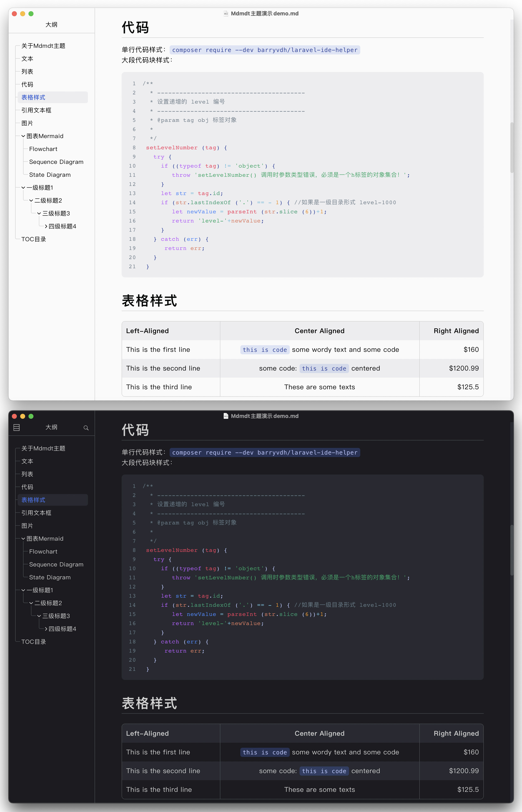Select 文本 in the light window outline
Viewport: 522px width, 812px height.
click(x=27, y=59)
